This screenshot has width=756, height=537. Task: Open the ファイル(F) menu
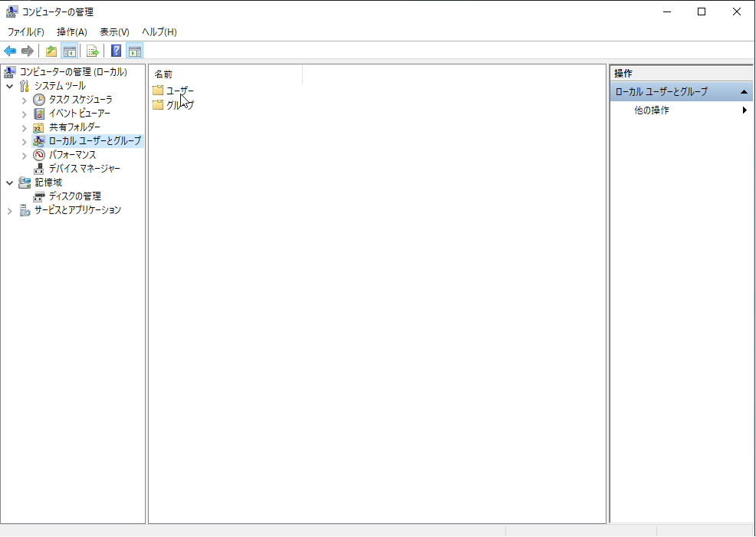(x=25, y=32)
